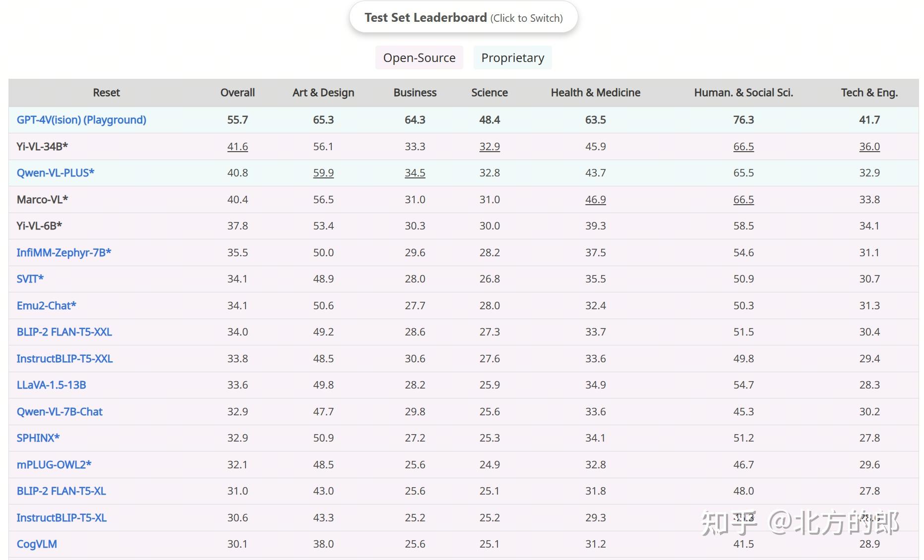The height and width of the screenshot is (560, 924).
Task: Sort by the Business column header
Action: [x=415, y=93]
